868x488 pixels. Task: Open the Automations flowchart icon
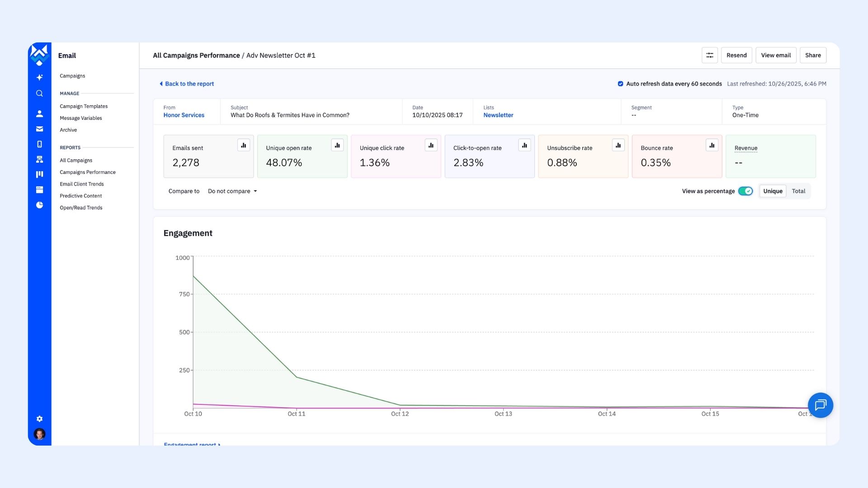39,160
